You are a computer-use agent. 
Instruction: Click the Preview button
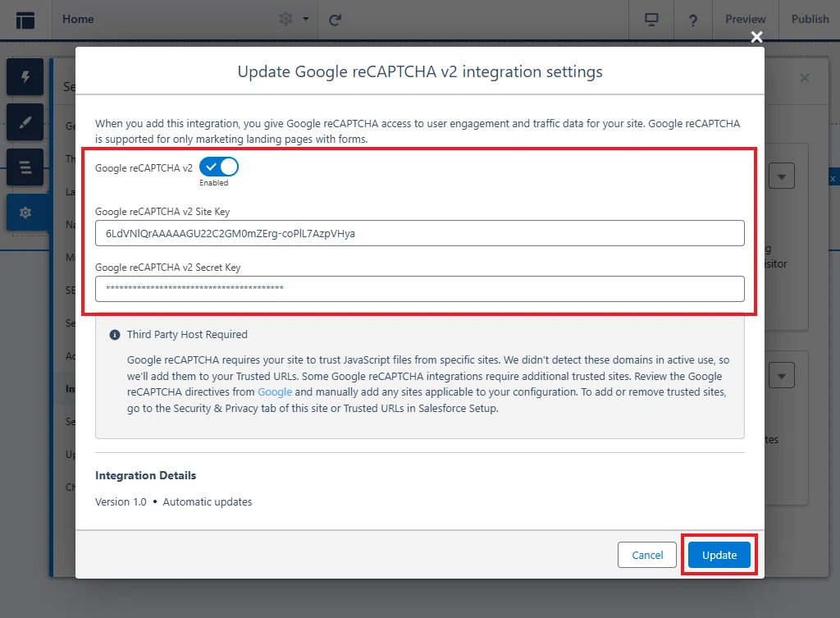tap(745, 20)
